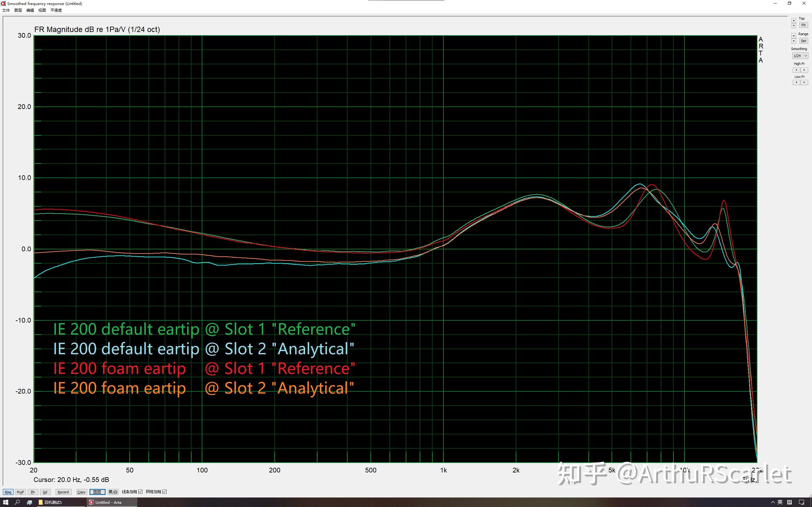Open Windows Start menu
Image resolution: width=812 pixels, height=507 pixels.
click(x=6, y=502)
